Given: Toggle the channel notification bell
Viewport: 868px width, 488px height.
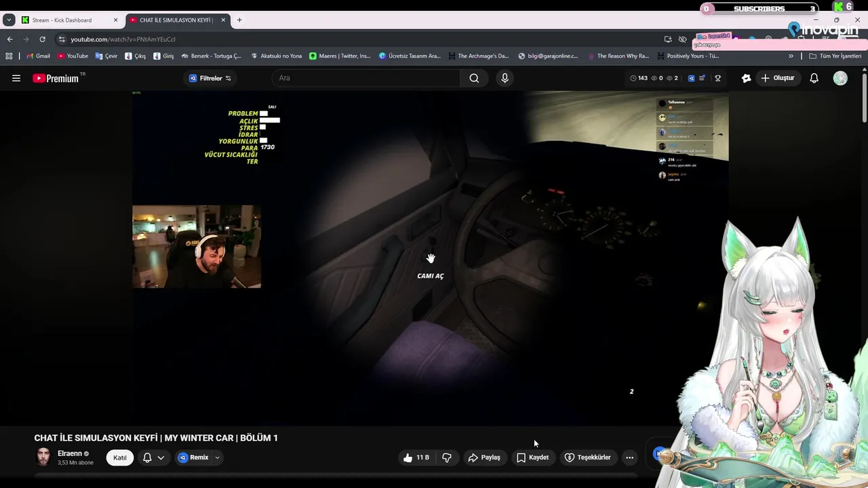Looking at the screenshot, I should coord(147,457).
